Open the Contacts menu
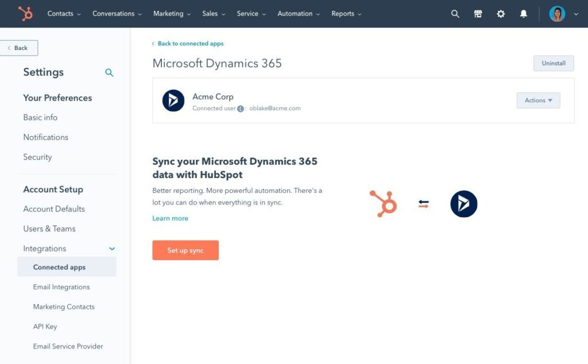Viewport: 588px width, 364px height. [x=61, y=13]
